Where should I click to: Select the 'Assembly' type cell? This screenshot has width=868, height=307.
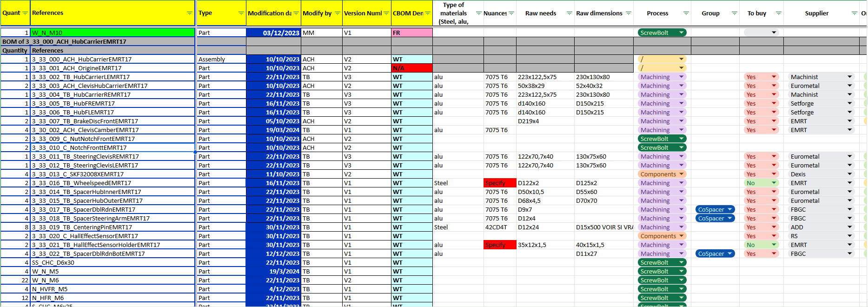coord(221,59)
